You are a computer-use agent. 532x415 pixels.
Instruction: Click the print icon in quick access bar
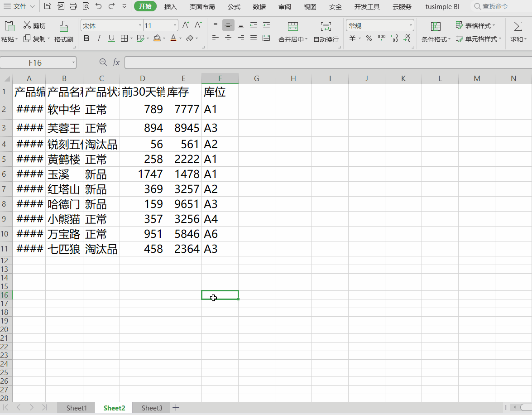click(x=73, y=6)
